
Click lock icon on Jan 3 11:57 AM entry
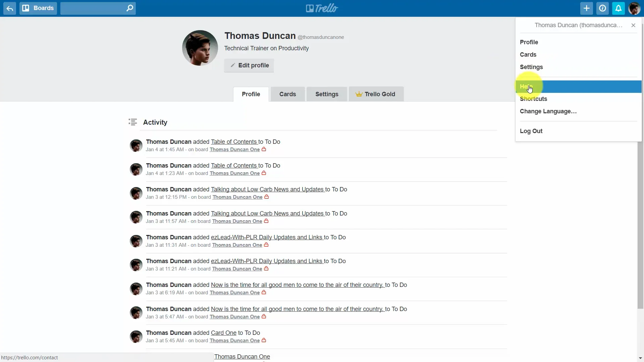click(x=266, y=221)
